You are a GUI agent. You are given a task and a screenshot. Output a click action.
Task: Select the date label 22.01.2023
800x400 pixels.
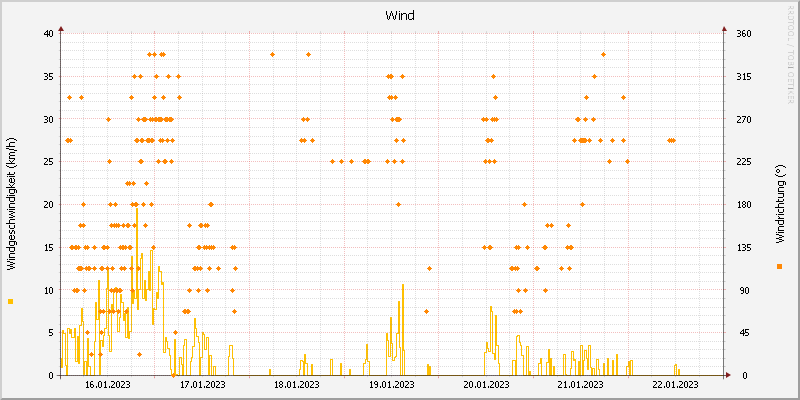click(x=676, y=384)
